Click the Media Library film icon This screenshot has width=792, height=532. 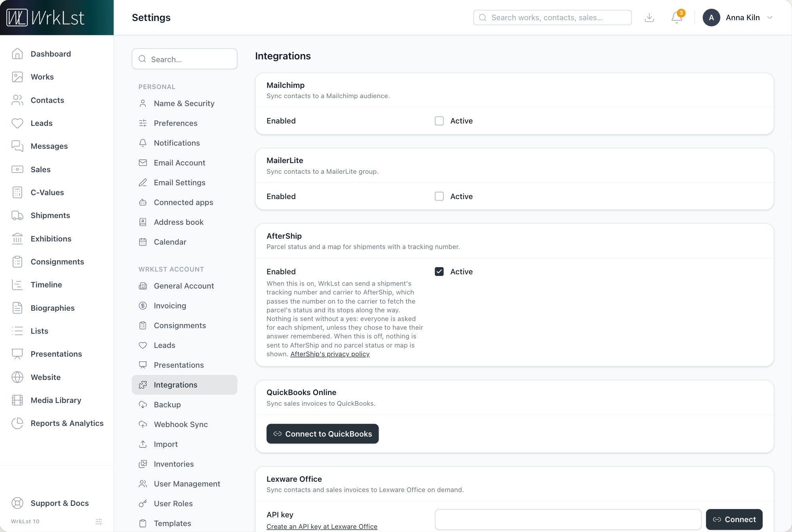(x=17, y=400)
